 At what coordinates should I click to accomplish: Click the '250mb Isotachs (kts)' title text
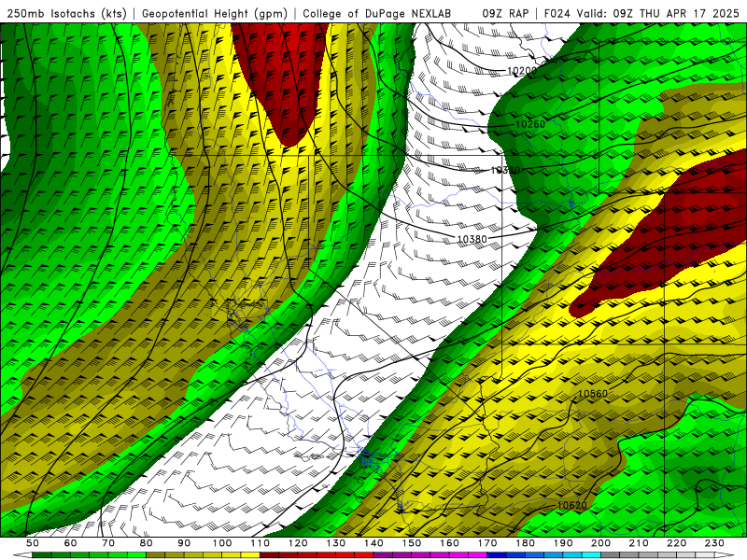[x=65, y=13]
